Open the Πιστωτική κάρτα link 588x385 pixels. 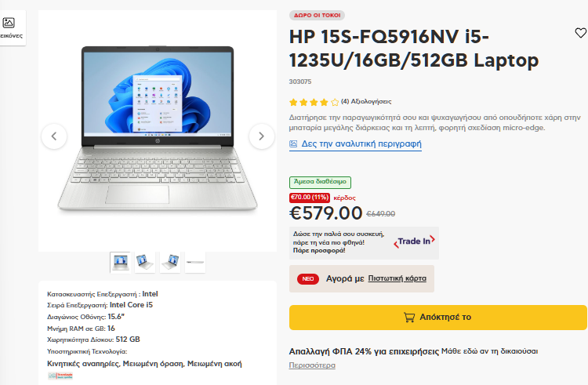(x=397, y=278)
